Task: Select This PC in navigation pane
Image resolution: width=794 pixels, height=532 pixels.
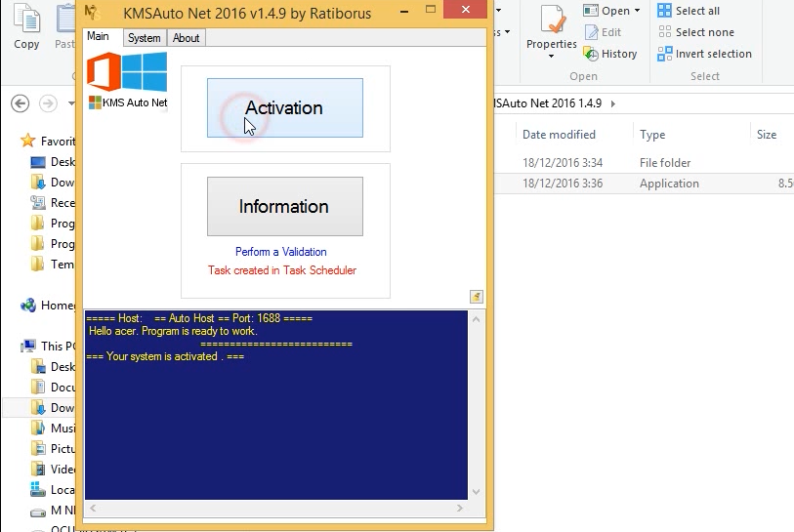Action: point(48,347)
